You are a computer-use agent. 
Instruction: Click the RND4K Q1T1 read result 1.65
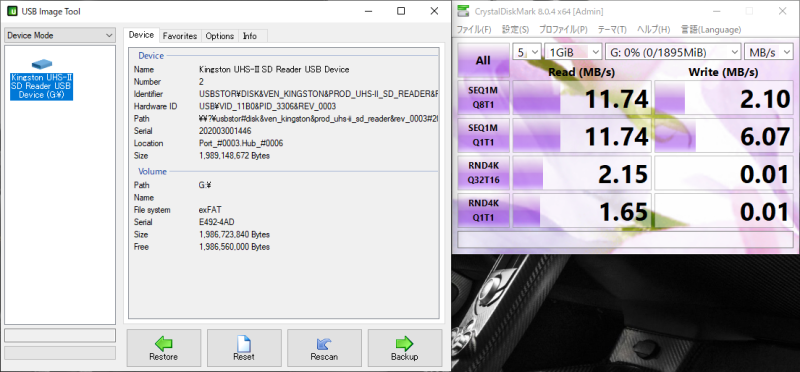[x=582, y=211]
